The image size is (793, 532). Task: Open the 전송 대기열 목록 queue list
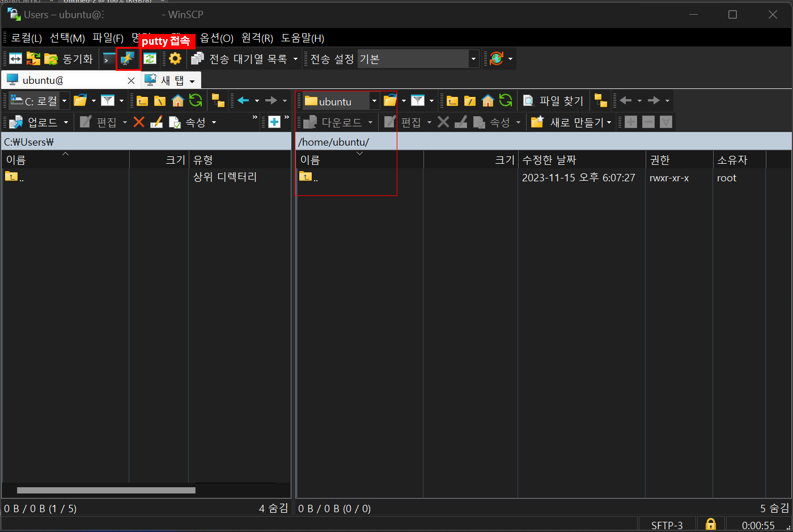[x=239, y=58]
